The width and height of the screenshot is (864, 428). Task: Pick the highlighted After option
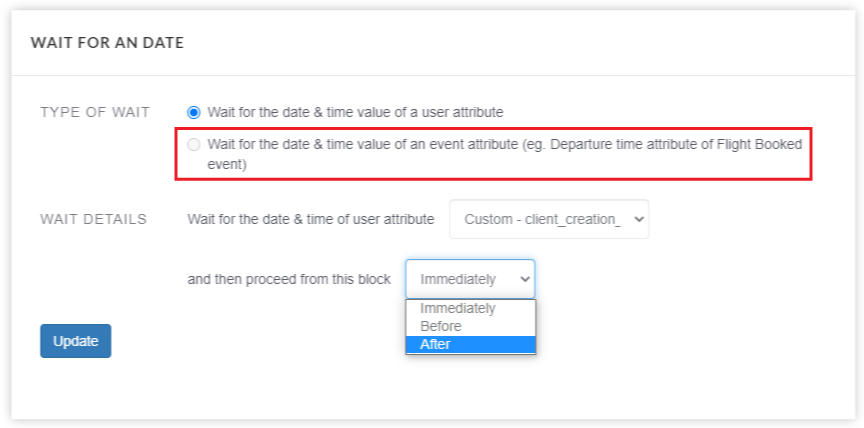click(471, 344)
